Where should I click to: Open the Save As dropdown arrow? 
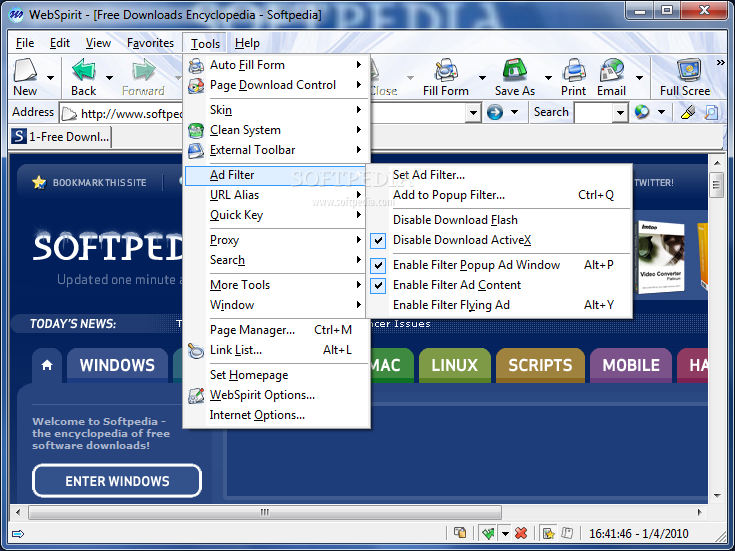[548, 77]
